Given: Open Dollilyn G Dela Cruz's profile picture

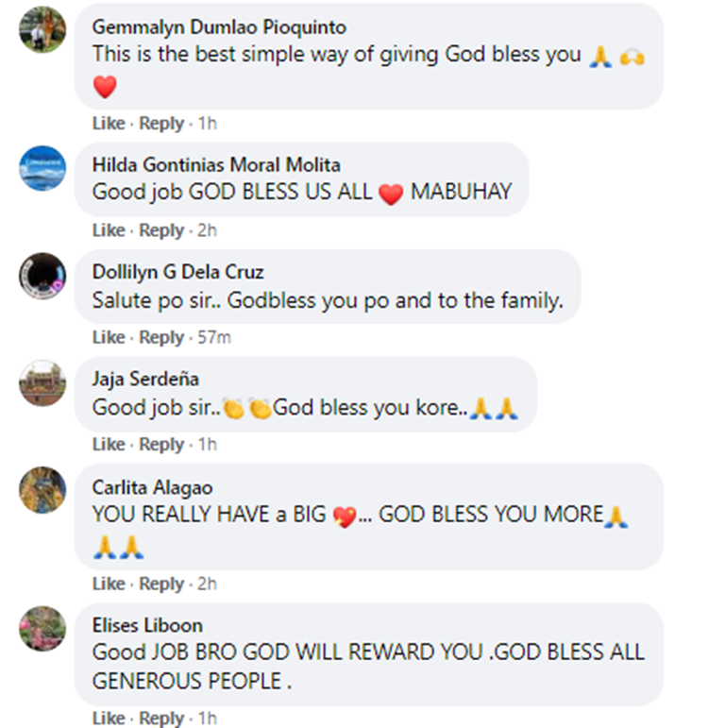Looking at the screenshot, I should [42, 276].
